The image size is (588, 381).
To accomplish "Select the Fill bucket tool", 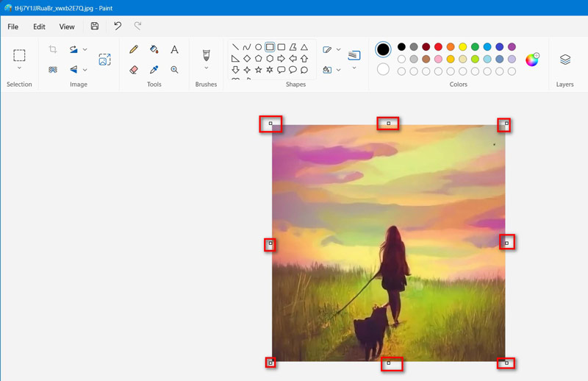I will pyautogui.click(x=154, y=49).
